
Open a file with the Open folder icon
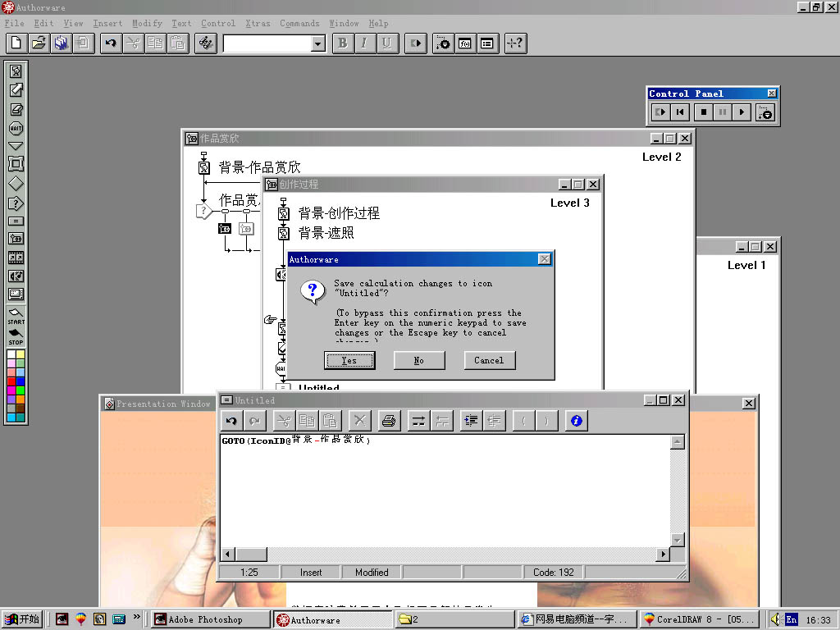point(39,43)
